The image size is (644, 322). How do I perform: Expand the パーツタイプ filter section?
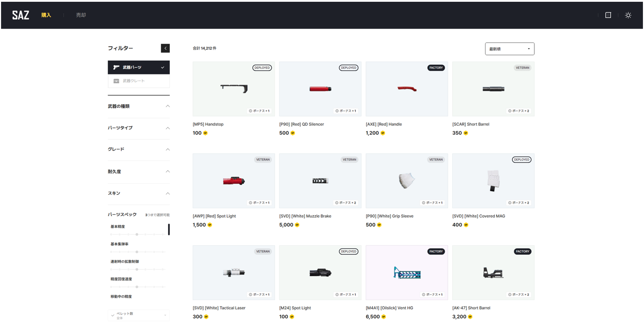139,128
